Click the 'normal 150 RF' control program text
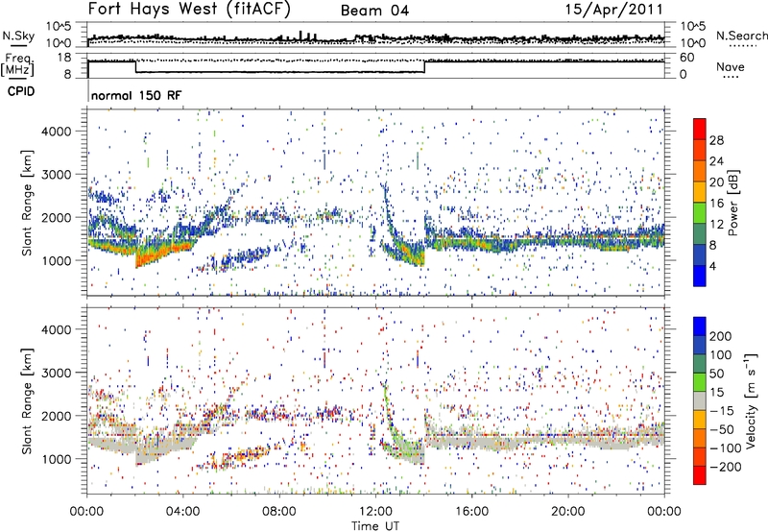The width and height of the screenshot is (768, 532). (x=136, y=95)
